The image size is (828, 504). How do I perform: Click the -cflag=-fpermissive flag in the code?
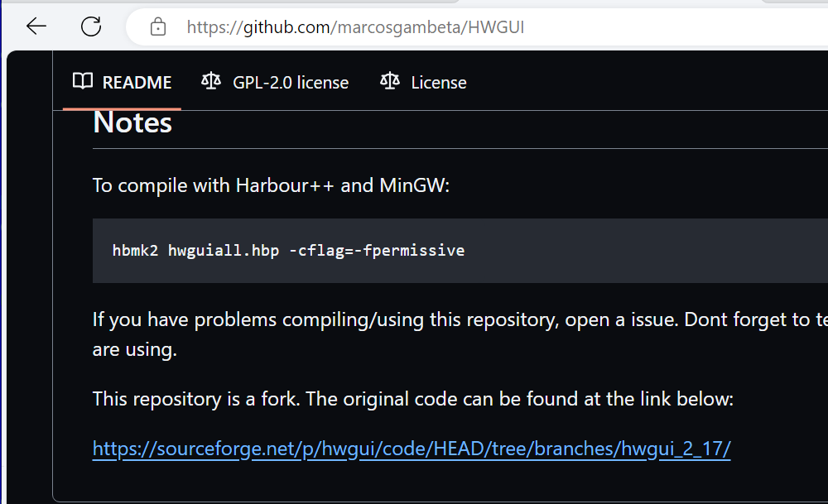[x=377, y=250]
